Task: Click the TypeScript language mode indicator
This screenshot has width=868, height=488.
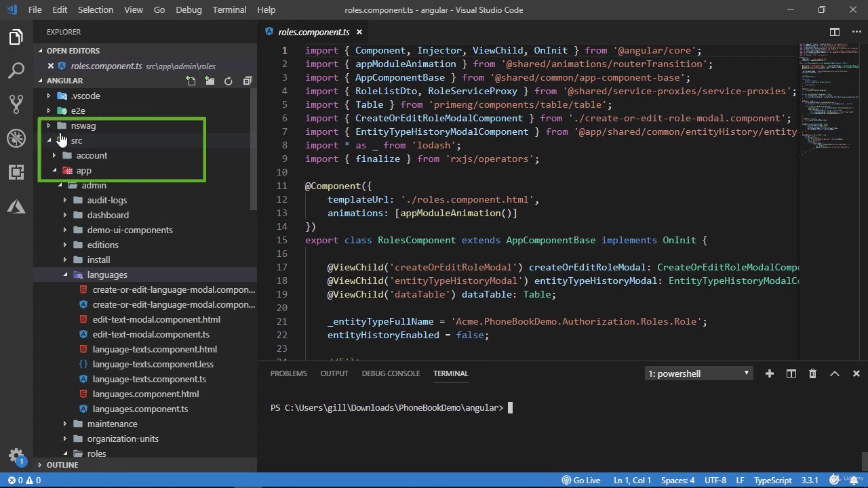Action: 772,480
